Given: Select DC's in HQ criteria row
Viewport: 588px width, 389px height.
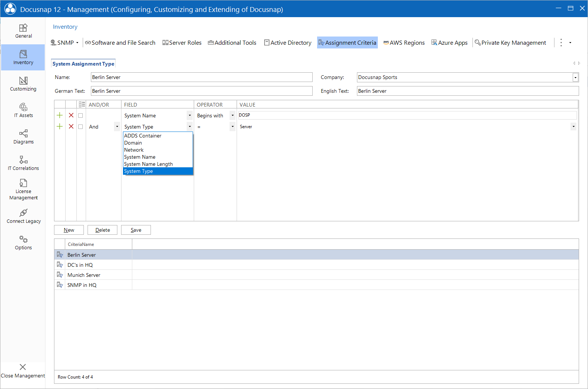Looking at the screenshot, I should click(317, 265).
